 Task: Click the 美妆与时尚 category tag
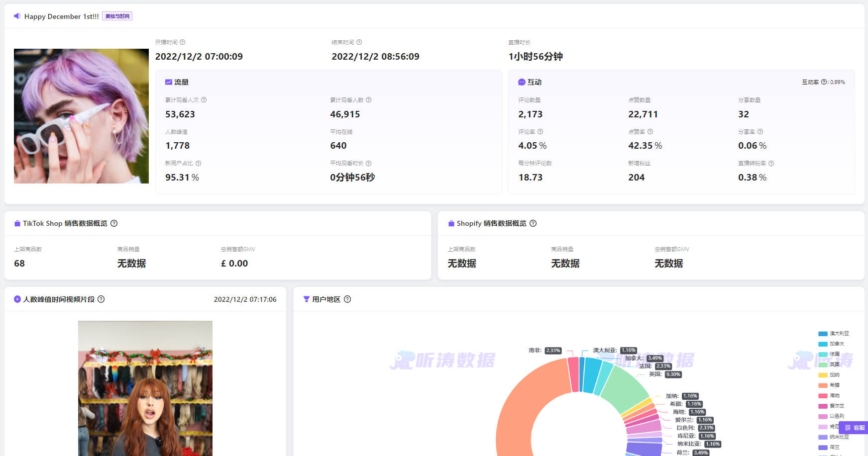[117, 16]
